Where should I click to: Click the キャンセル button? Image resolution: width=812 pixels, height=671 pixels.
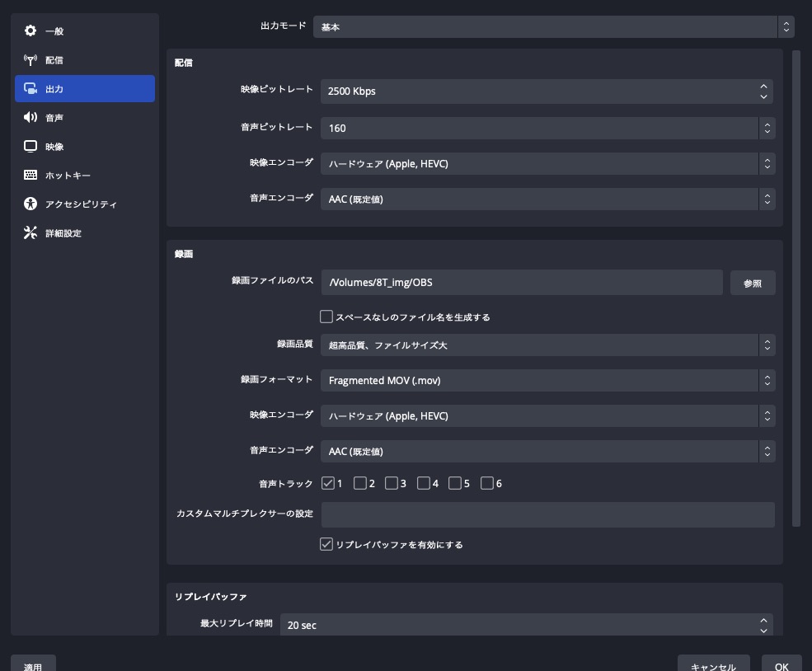point(714,664)
